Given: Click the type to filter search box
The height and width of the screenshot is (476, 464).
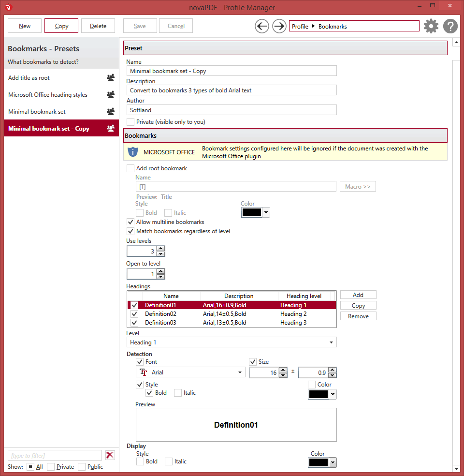Looking at the screenshot, I should click(55, 455).
